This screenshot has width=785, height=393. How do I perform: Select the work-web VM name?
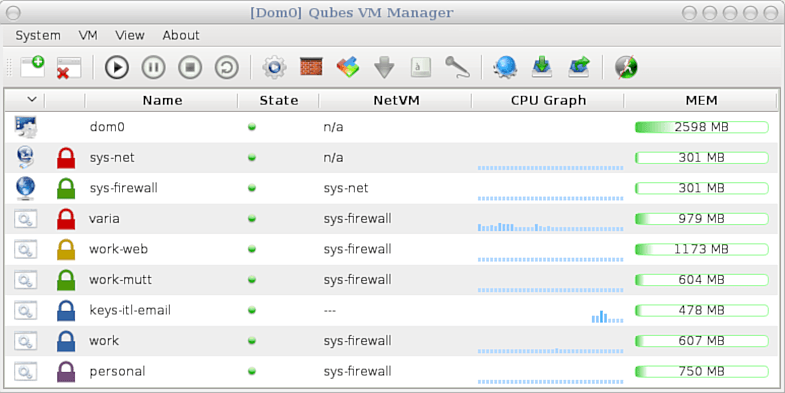tap(119, 249)
